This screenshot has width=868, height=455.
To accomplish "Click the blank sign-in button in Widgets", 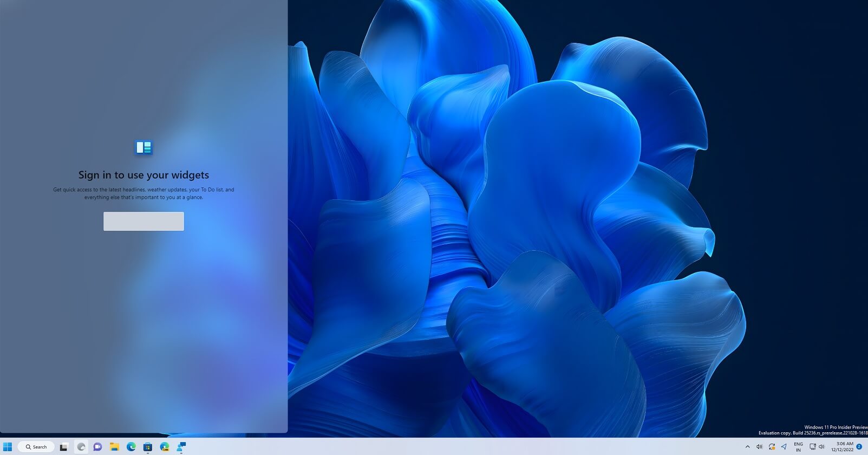I will click(143, 221).
